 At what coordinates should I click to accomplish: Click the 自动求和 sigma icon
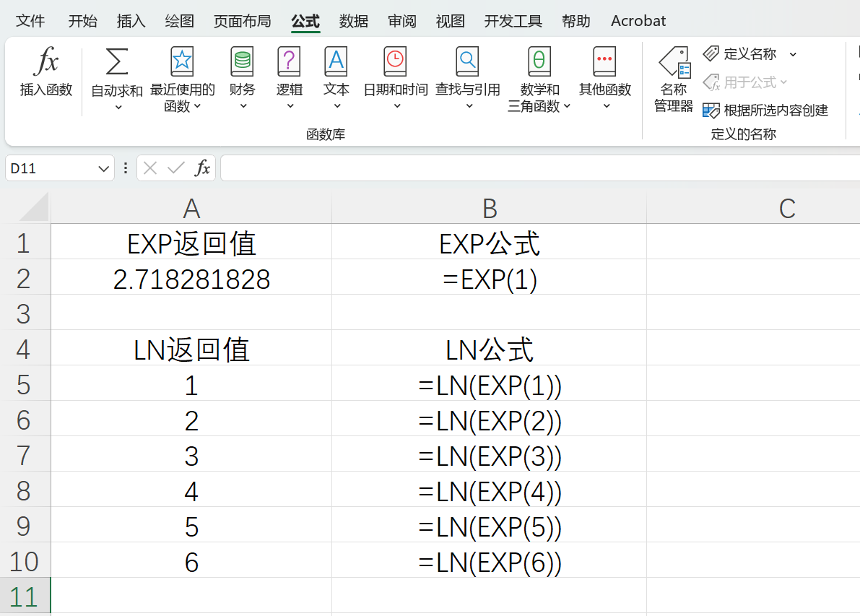pos(117,61)
